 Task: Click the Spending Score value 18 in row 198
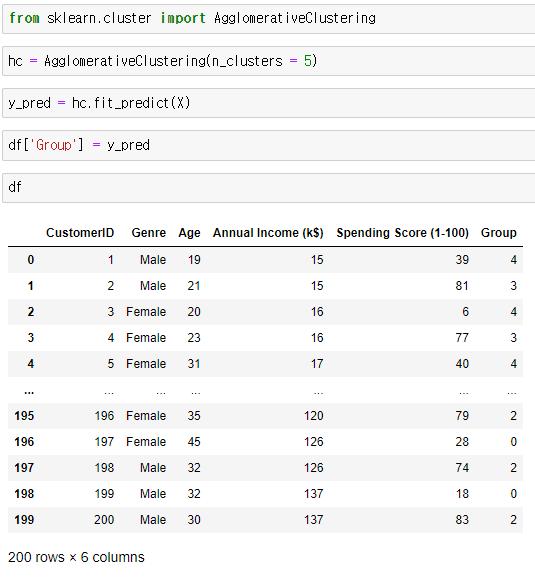(462, 494)
